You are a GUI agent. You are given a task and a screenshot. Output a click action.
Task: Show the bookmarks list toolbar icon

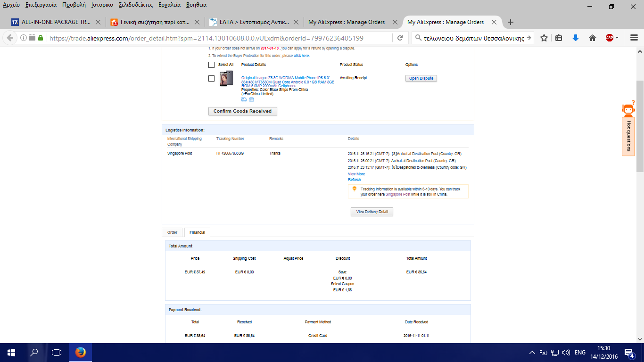click(559, 38)
